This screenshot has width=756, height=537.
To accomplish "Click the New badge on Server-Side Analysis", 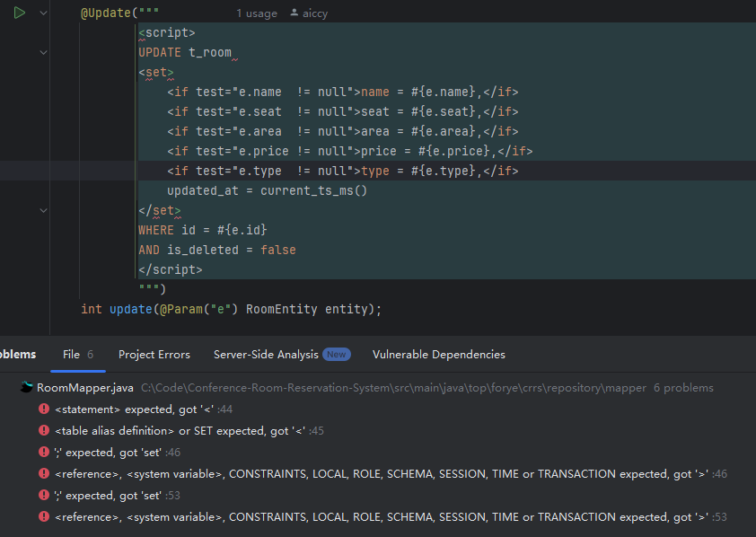I will pos(336,355).
